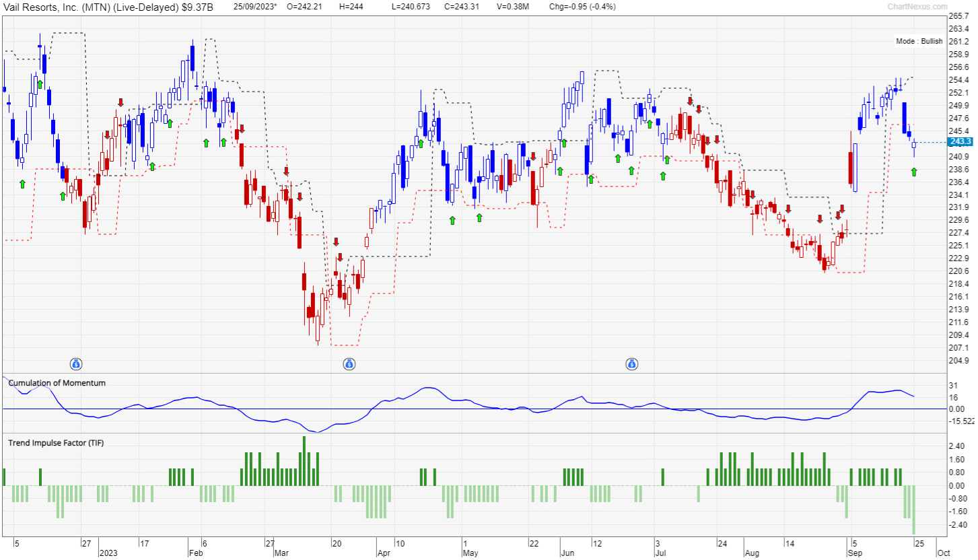Click the Aug month label on the time axis
This screenshot has height=560, width=978.
click(x=753, y=553)
